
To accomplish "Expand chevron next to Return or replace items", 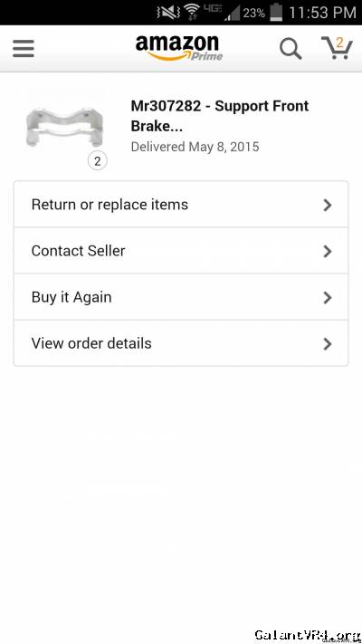I will [327, 205].
